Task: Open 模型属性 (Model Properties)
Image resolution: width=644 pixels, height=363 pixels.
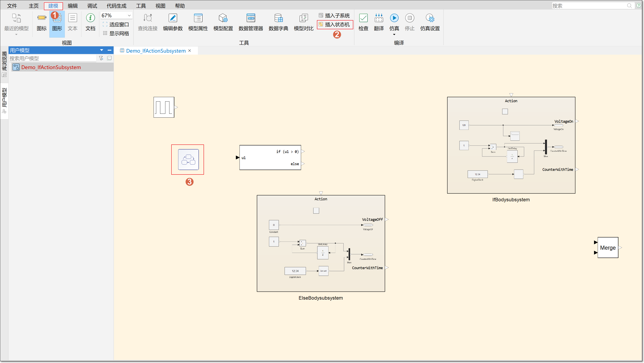Action: click(198, 18)
